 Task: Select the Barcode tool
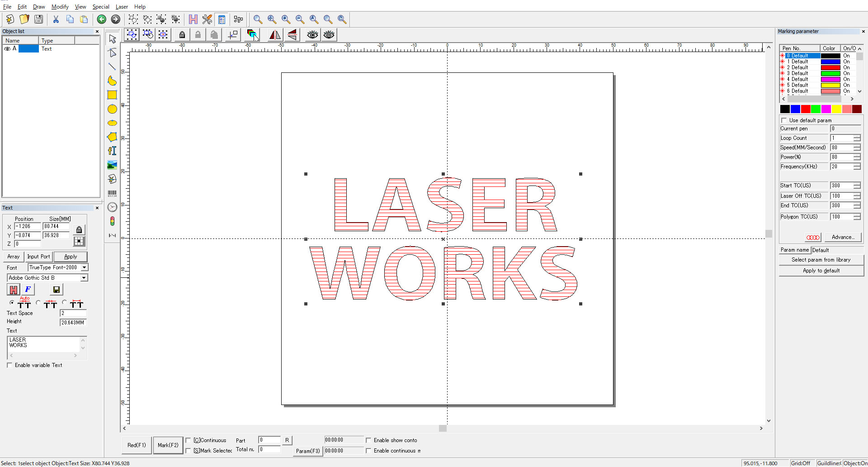[x=112, y=193]
